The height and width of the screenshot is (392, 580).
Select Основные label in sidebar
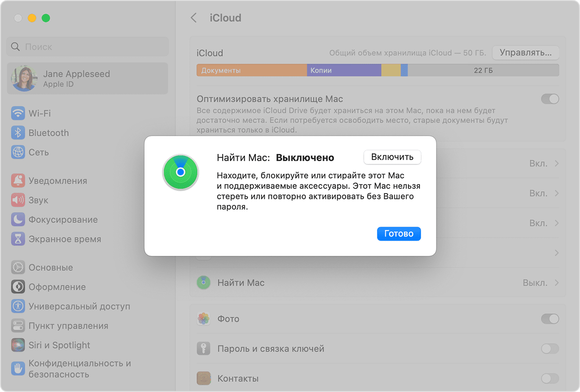pyautogui.click(x=51, y=267)
